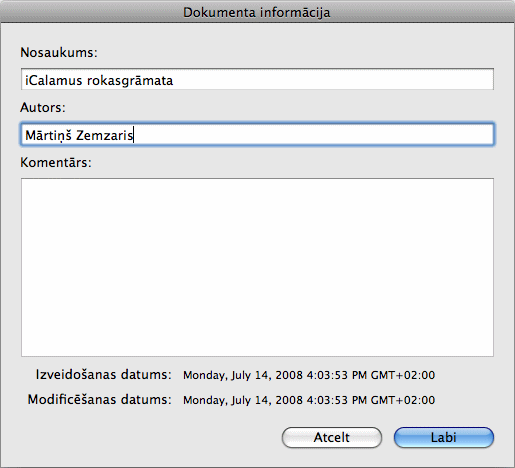Focus the Nosaukums text field
Image resolution: width=515 pixels, height=468 pixels.
tap(257, 79)
